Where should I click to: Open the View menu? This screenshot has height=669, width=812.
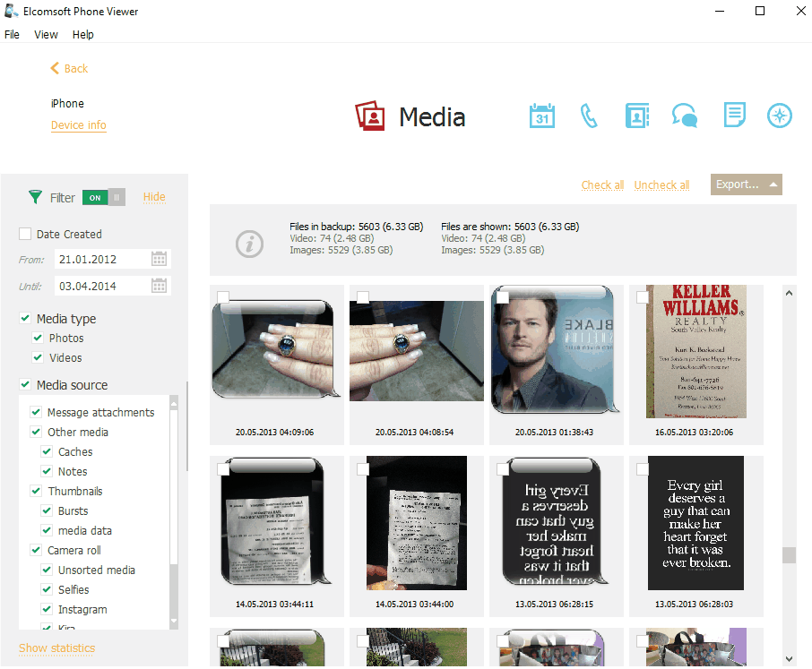(x=46, y=35)
